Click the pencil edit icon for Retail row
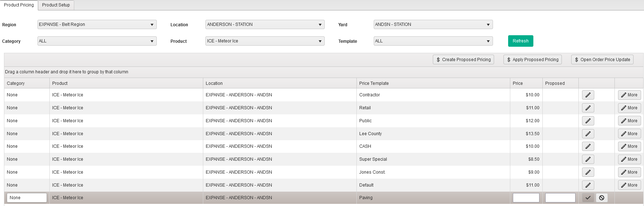 (588, 108)
